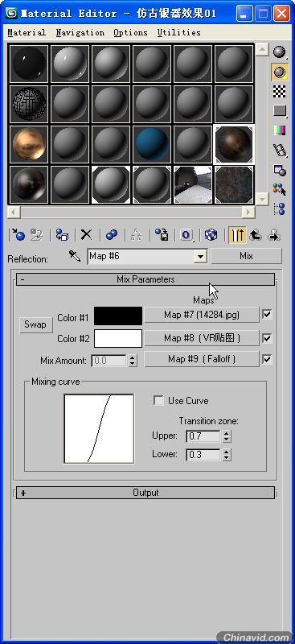Pick material with the eyedropper icon
The height and width of the screenshot is (644, 295).
(x=74, y=257)
